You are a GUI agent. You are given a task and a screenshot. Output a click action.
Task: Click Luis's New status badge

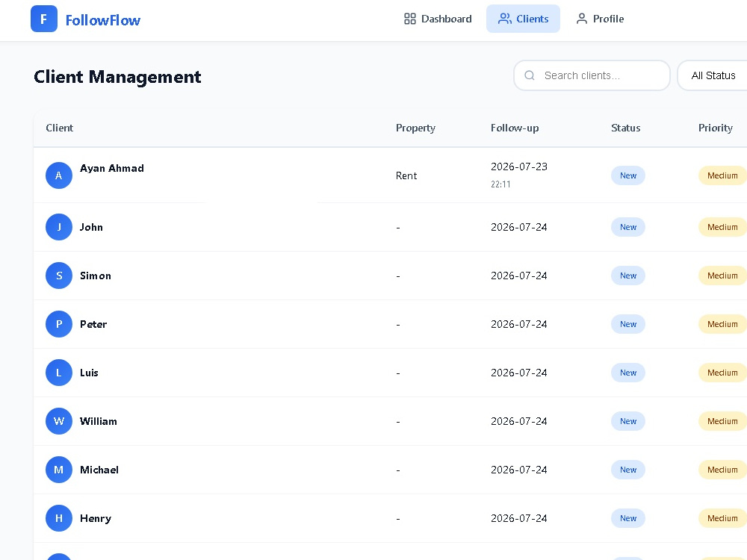(628, 373)
